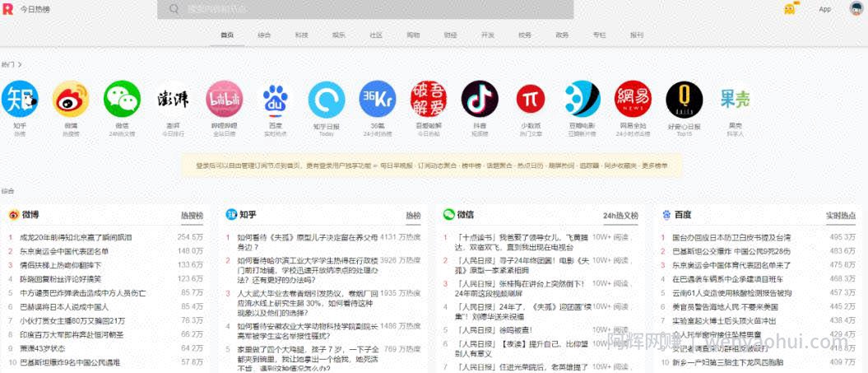Open the Weibo 微博 icon
Image resolution: width=868 pixels, height=373 pixels.
click(x=71, y=99)
